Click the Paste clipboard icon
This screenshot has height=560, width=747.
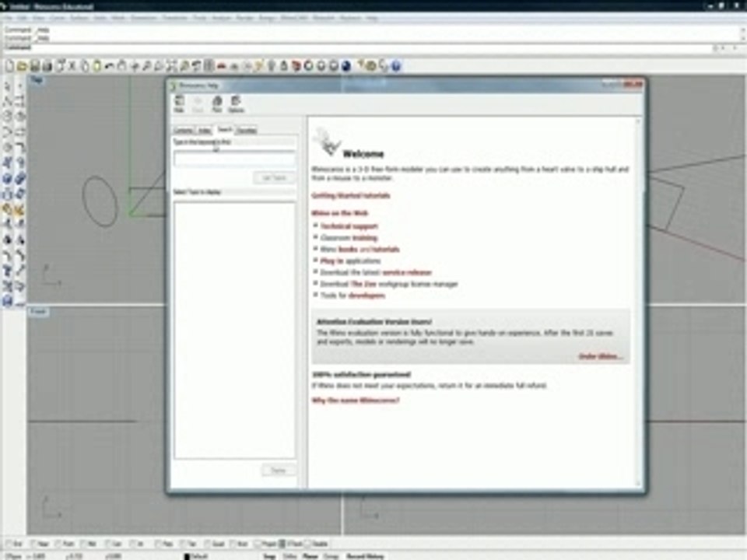(x=96, y=65)
